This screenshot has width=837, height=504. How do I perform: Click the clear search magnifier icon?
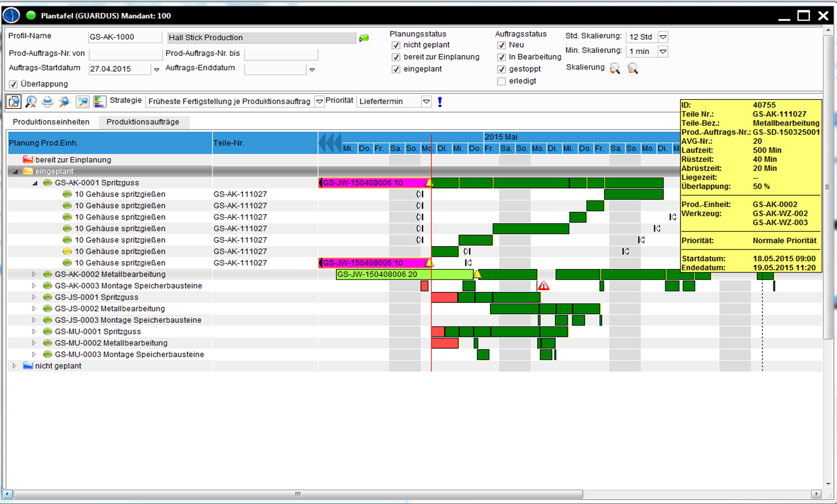point(31,101)
